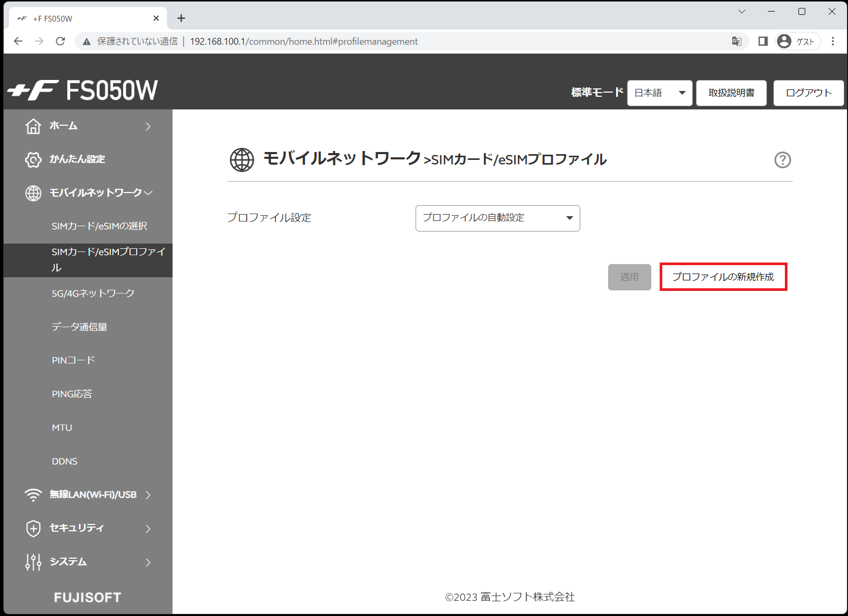Click the browser back arrow
The height and width of the screenshot is (616, 848).
[18, 41]
